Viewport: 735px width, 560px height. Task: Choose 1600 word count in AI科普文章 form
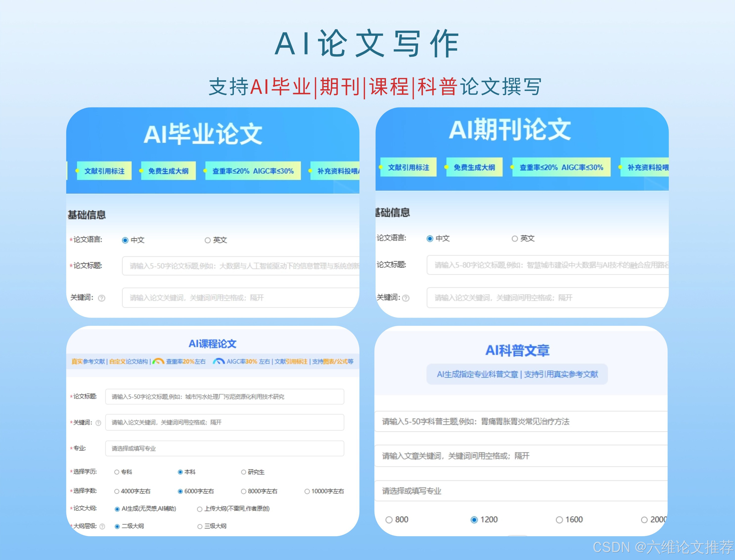pos(559,520)
